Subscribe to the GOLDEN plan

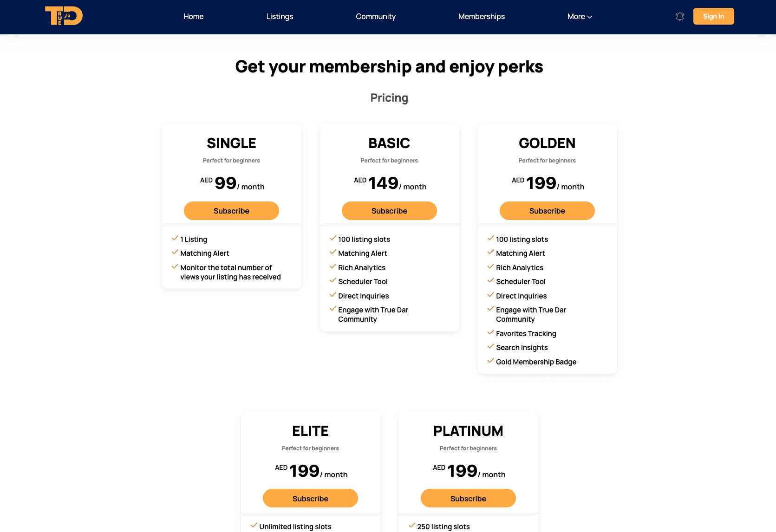547,211
